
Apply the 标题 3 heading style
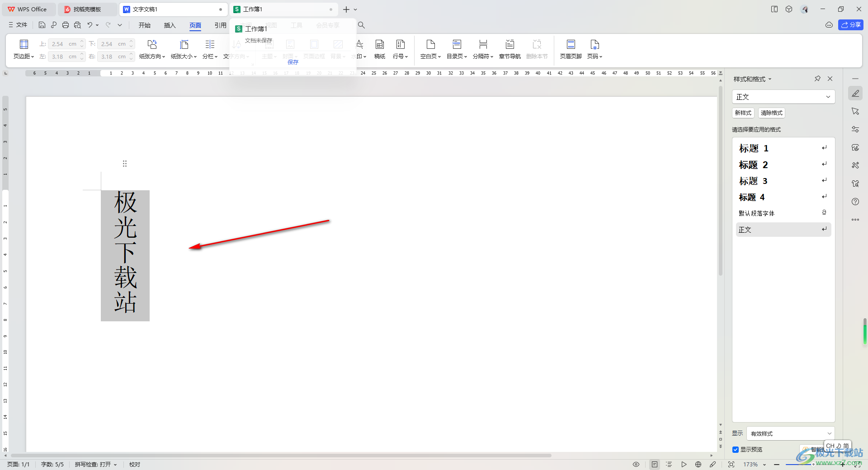coord(783,181)
